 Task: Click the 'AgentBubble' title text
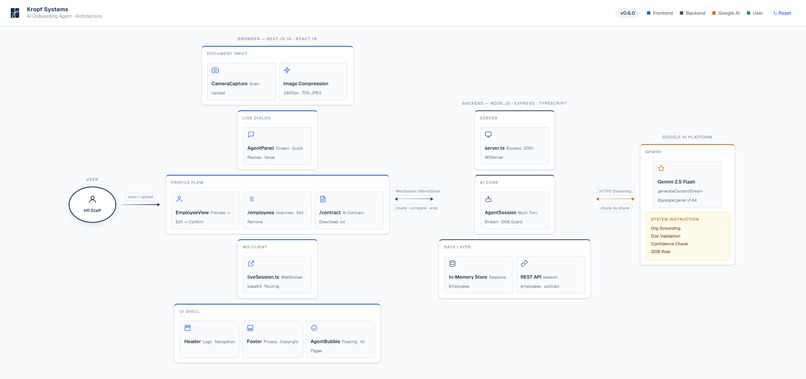coord(325,341)
